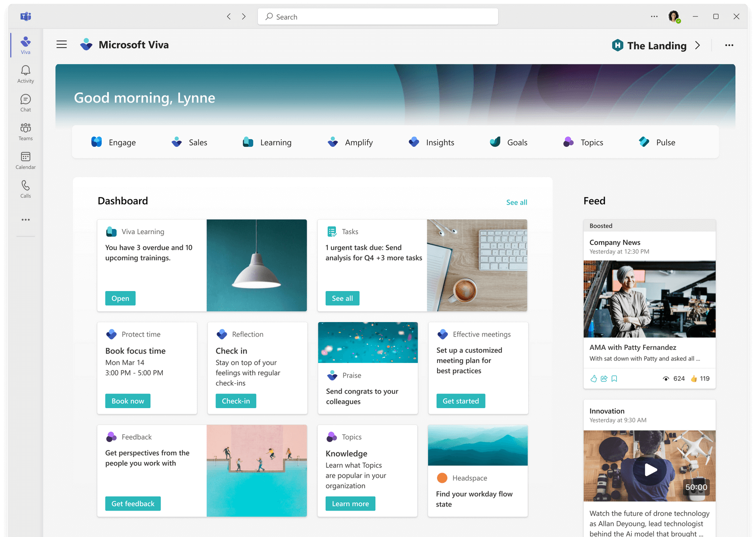This screenshot has width=756, height=537.
Task: Select the Activity bell icon
Action: tap(25, 74)
